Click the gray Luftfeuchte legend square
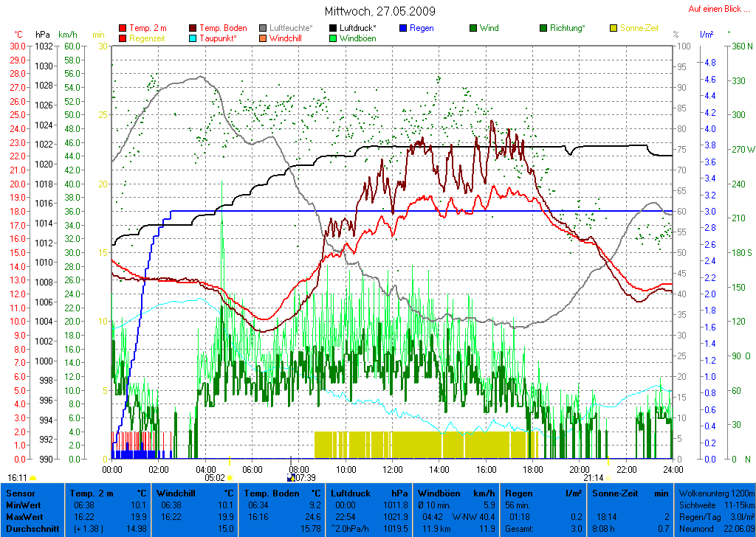The width and height of the screenshot is (756, 537). tap(264, 28)
